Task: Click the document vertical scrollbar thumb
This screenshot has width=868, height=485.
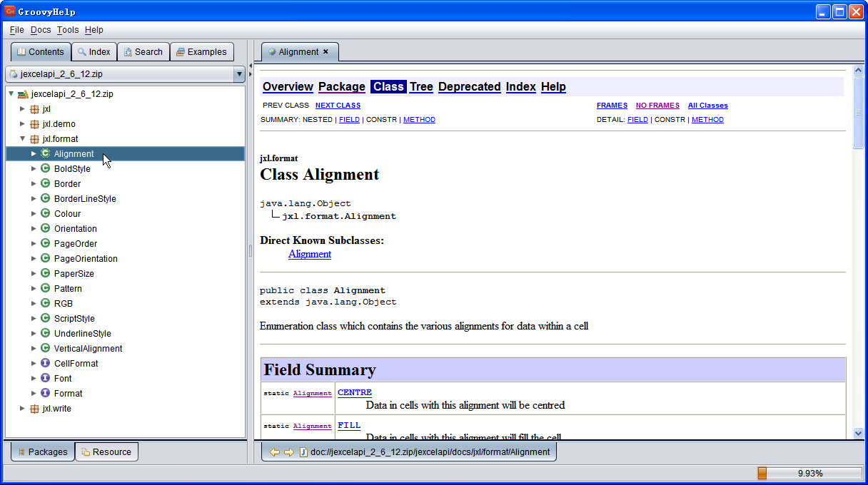Action: (x=859, y=113)
